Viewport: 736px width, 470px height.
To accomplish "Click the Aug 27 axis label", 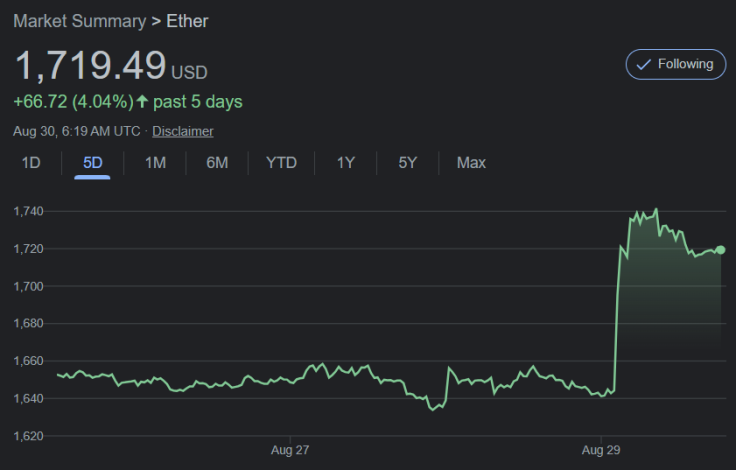I will tap(290, 450).
